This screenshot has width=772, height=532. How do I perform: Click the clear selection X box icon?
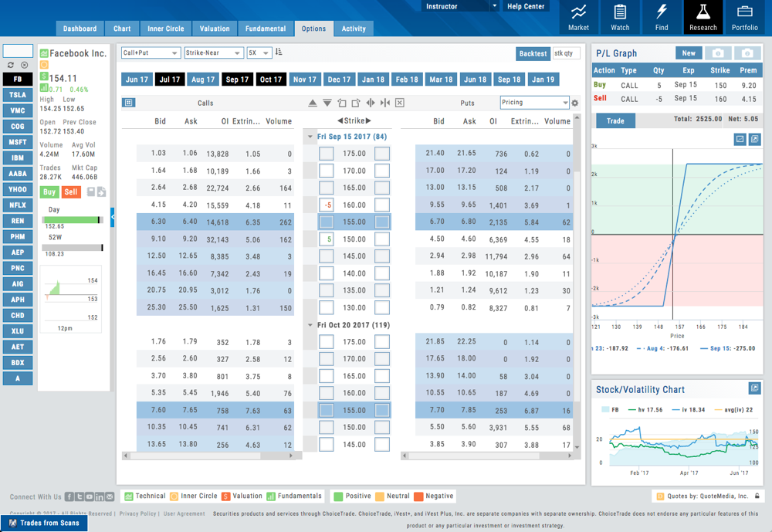pos(400,103)
